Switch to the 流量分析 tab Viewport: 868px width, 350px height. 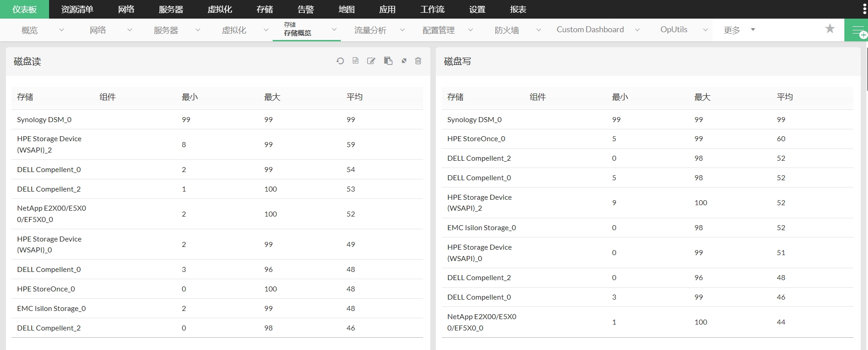370,30
